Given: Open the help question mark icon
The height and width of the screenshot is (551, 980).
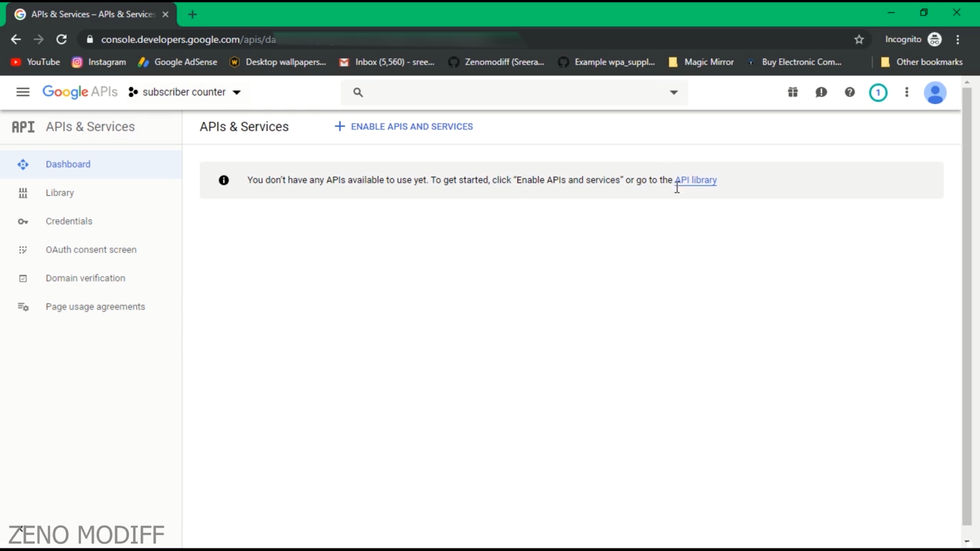Looking at the screenshot, I should [x=849, y=93].
